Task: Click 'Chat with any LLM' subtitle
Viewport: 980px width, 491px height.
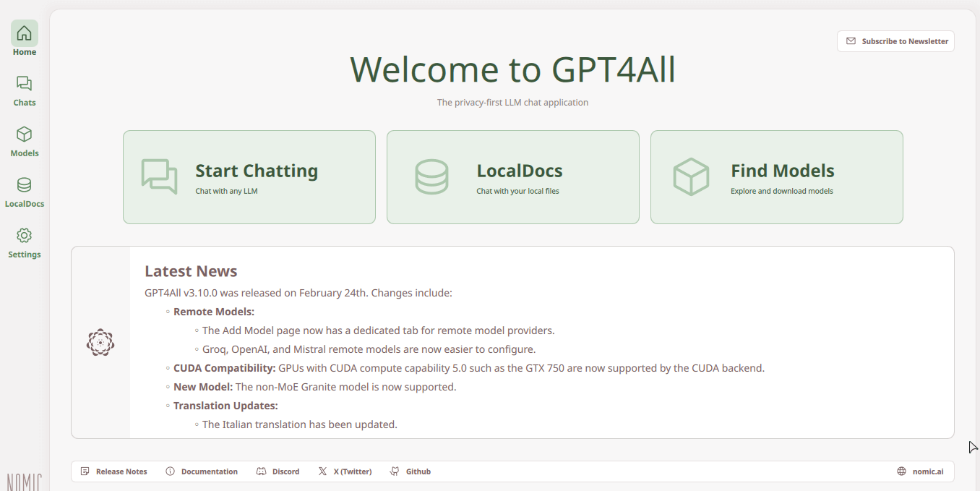Action: [226, 192]
